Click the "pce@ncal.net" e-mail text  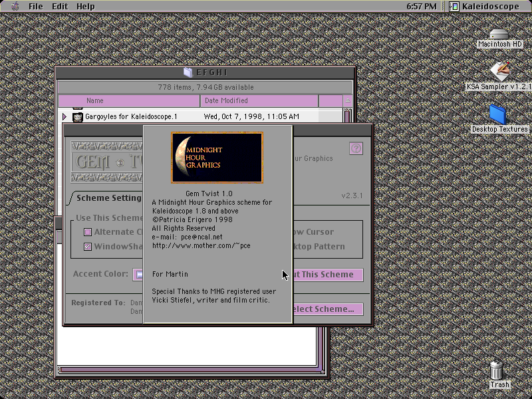pyautogui.click(x=201, y=237)
